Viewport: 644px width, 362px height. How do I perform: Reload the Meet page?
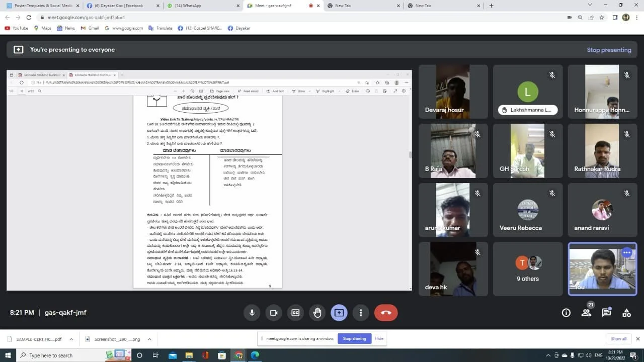pyautogui.click(x=29, y=17)
